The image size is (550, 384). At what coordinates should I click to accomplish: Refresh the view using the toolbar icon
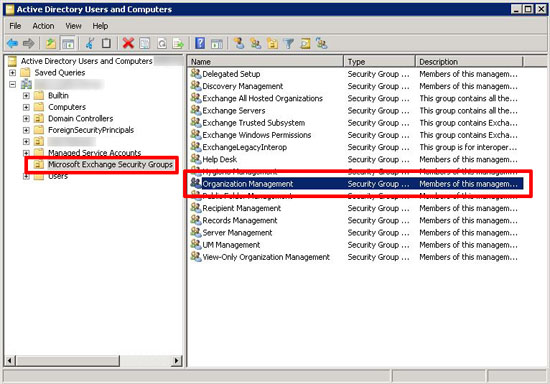pyautogui.click(x=162, y=43)
